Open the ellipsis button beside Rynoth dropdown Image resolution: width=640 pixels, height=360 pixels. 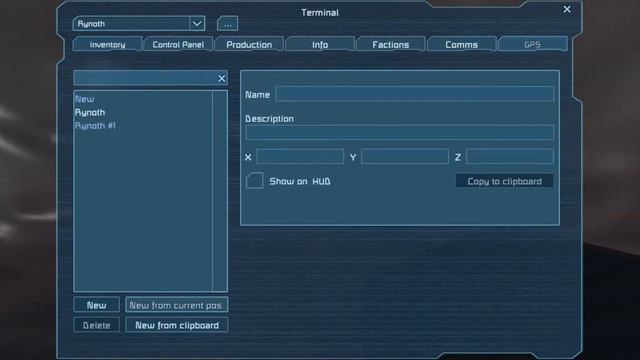pos(228,24)
